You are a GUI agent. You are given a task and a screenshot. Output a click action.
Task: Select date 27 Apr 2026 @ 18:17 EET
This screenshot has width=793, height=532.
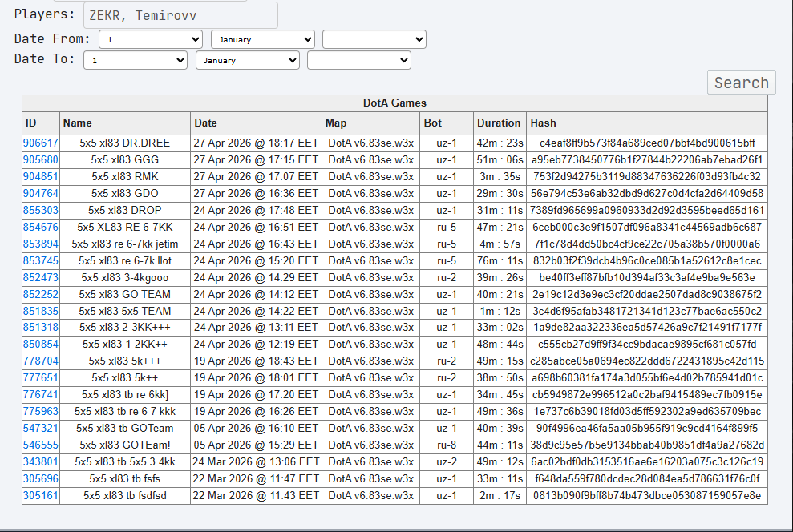[x=256, y=143]
